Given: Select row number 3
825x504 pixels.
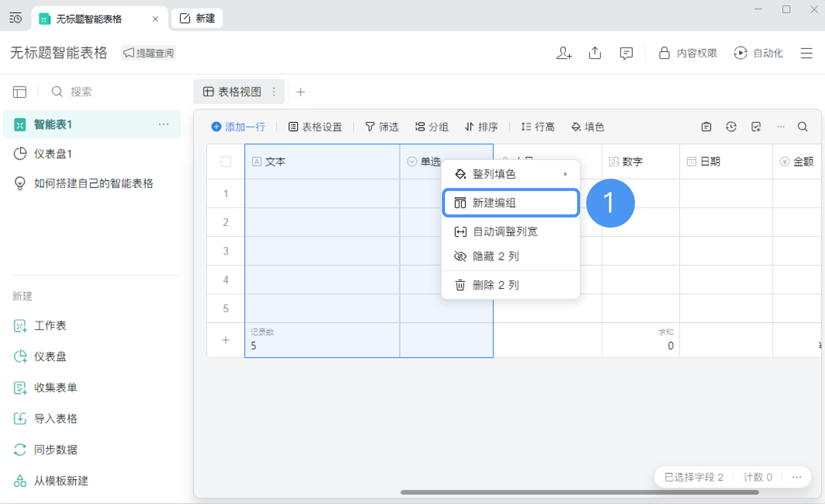Looking at the screenshot, I should 226,251.
